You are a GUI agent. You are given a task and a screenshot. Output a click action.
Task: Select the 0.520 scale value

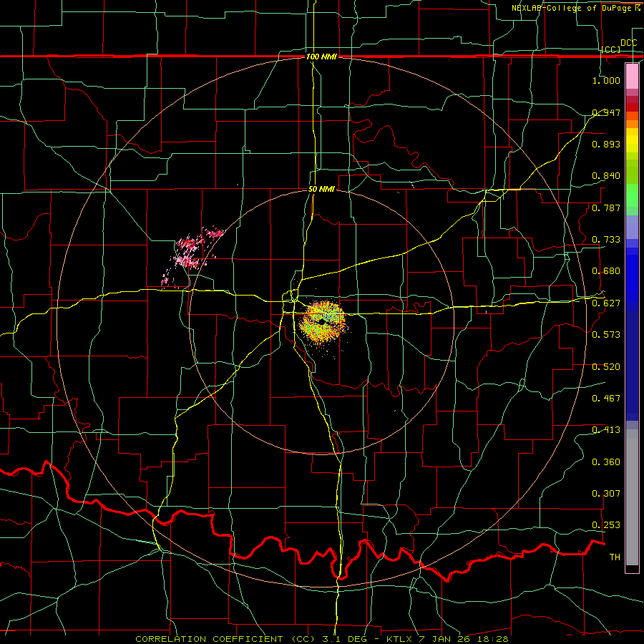[606, 367]
